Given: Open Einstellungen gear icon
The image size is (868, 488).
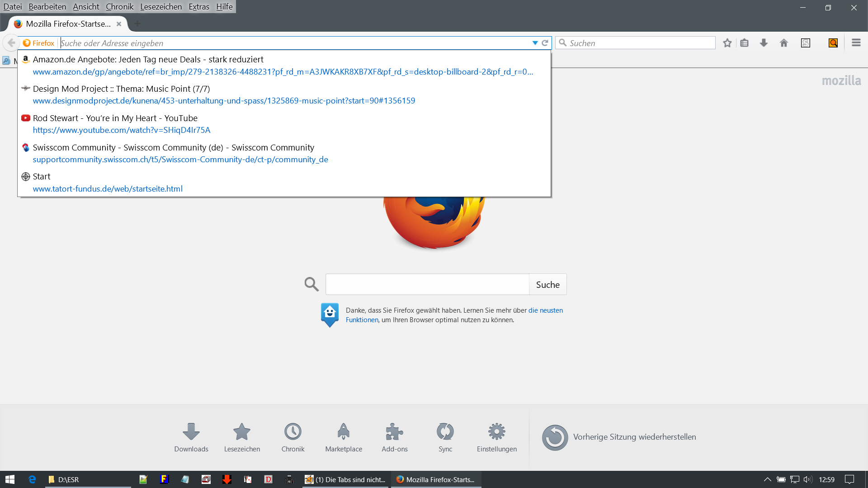Looking at the screenshot, I should 496,432.
